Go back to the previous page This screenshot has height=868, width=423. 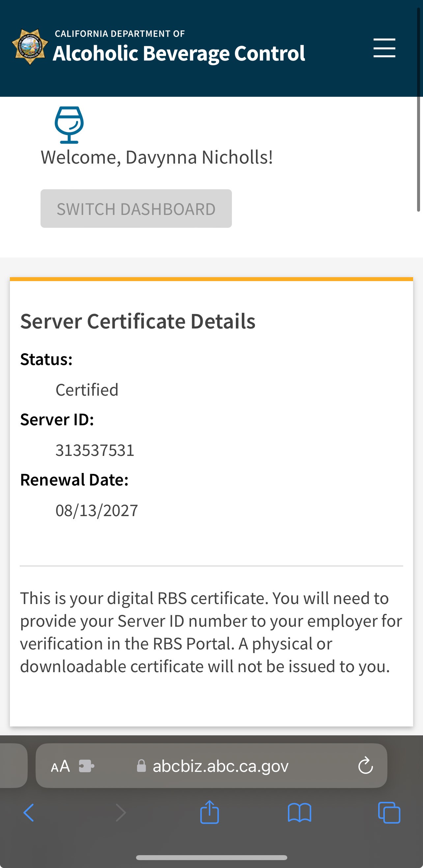[x=29, y=813]
